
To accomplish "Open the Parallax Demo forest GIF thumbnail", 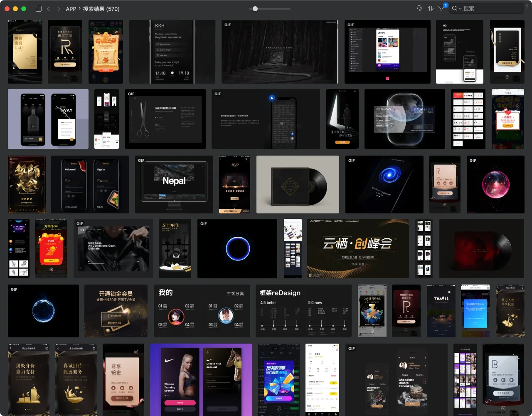I will [280, 52].
